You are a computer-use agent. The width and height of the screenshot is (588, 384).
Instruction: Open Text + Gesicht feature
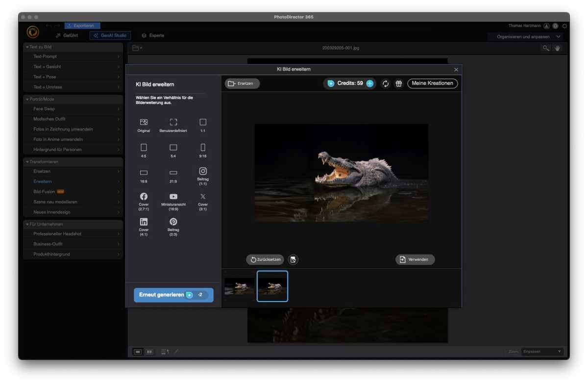[73, 67]
